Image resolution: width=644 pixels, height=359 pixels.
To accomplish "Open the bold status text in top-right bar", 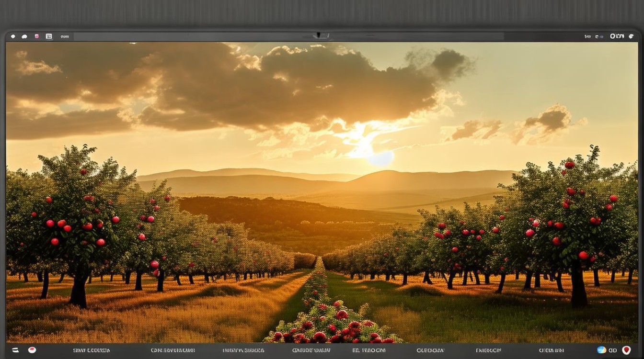I will (617, 36).
